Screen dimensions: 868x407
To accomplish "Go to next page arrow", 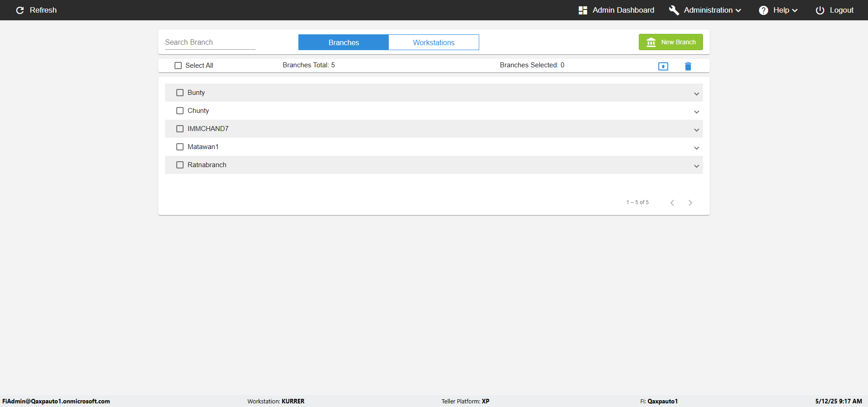I will pos(690,203).
